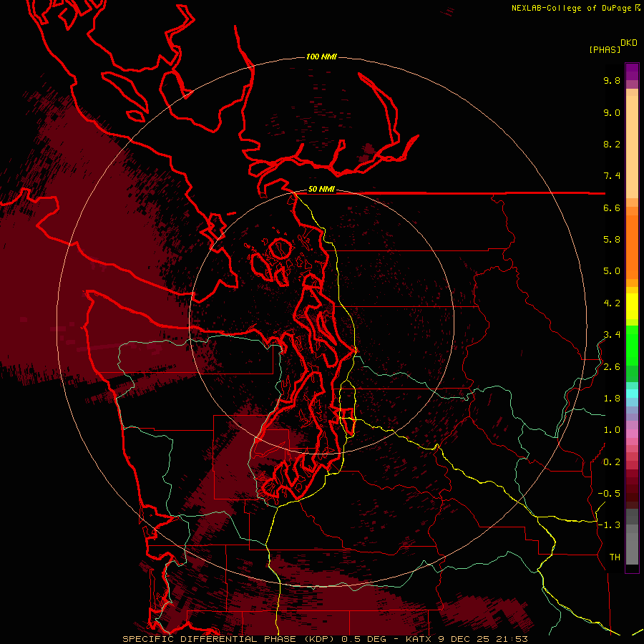Click the 7.4 value on the color scale
This screenshot has width=644, height=644.
coord(612,176)
